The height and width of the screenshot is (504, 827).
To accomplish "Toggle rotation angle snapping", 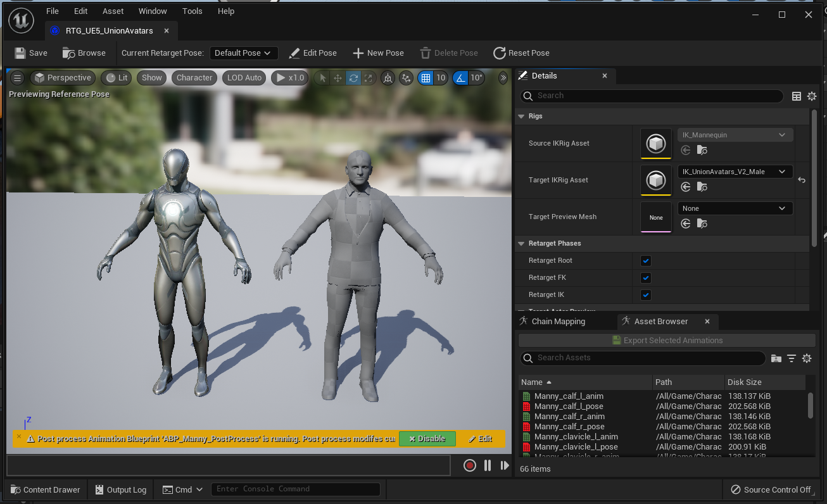I will pyautogui.click(x=460, y=78).
